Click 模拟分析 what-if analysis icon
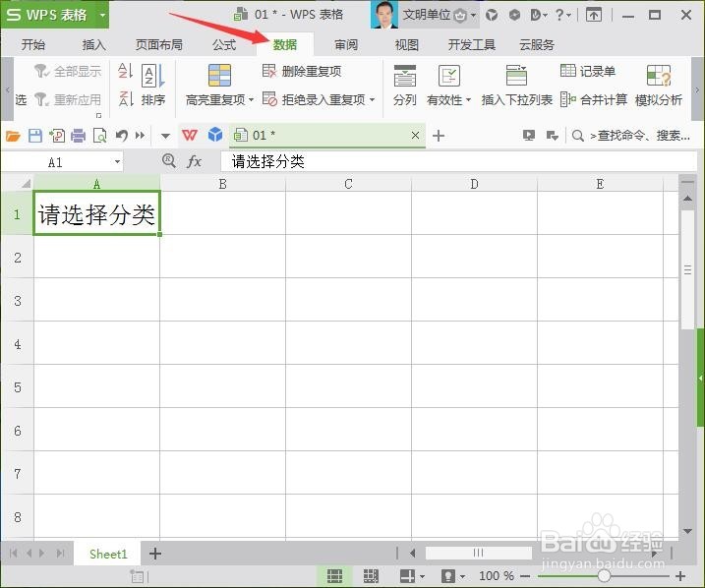Image resolution: width=705 pixels, height=588 pixels. pyautogui.click(x=659, y=76)
